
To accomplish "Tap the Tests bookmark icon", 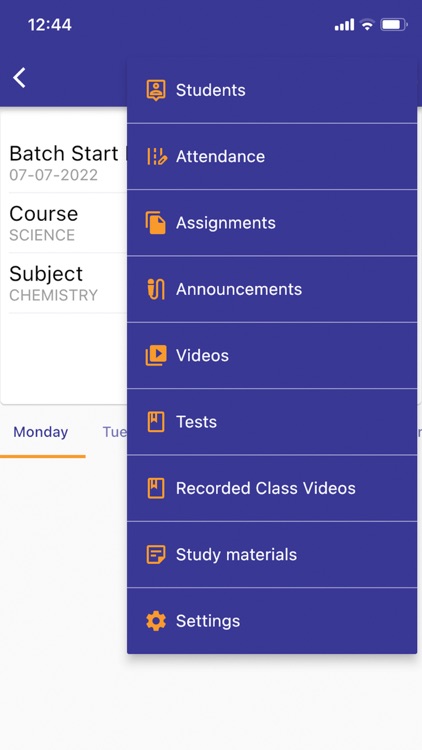I will point(156,422).
